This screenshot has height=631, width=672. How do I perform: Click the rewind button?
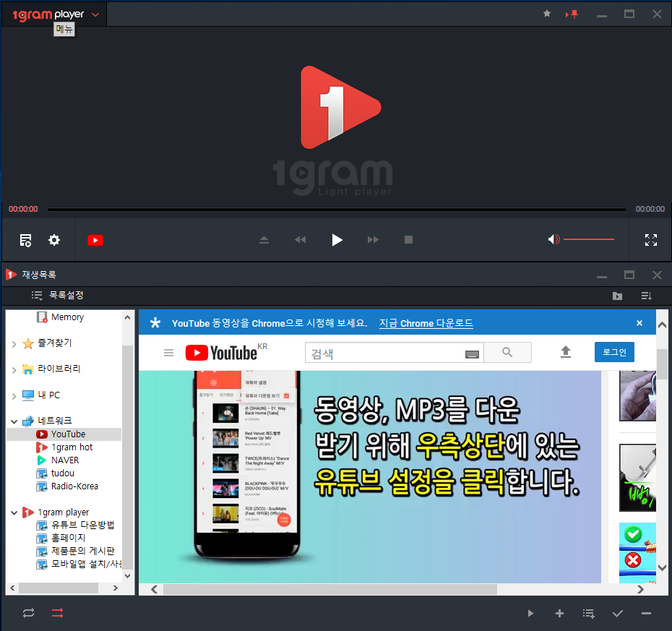[x=300, y=240]
